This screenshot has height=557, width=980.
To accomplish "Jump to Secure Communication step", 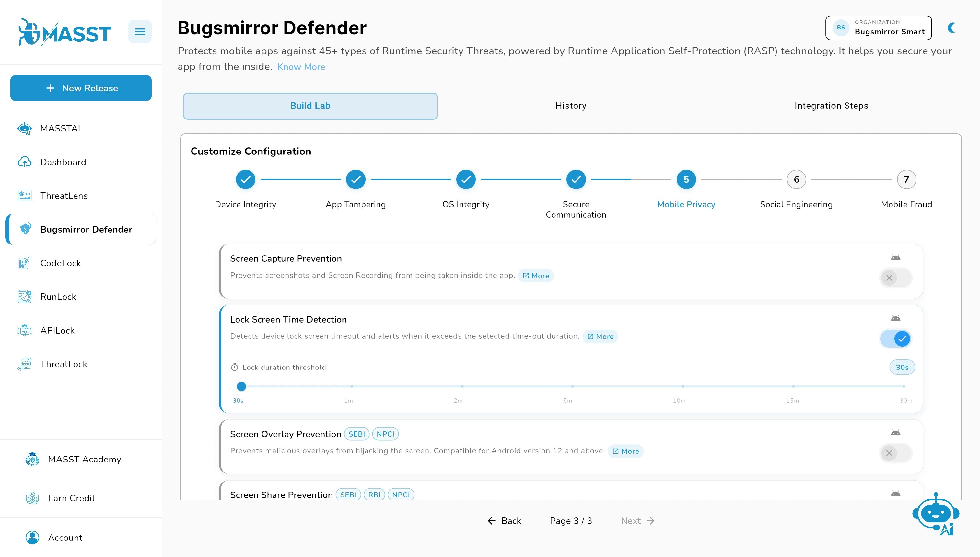I will pos(576,179).
